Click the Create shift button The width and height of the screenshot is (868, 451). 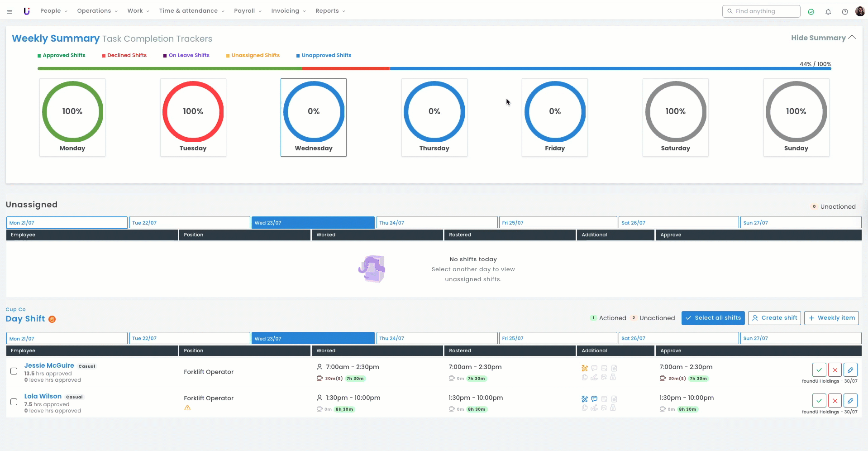[x=774, y=318]
